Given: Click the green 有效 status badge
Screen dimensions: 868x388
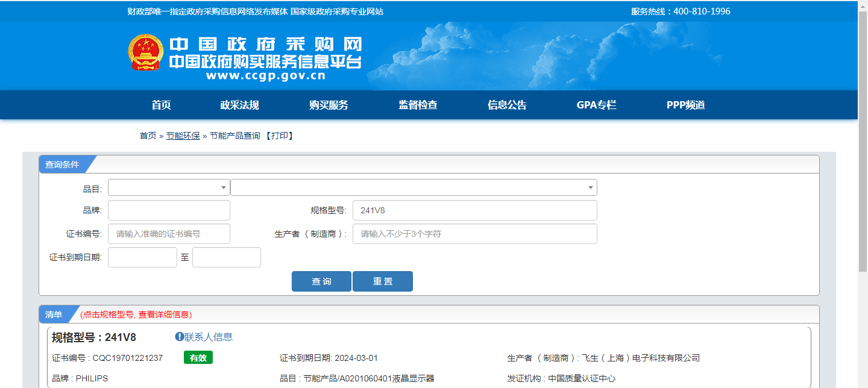Looking at the screenshot, I should point(198,358).
